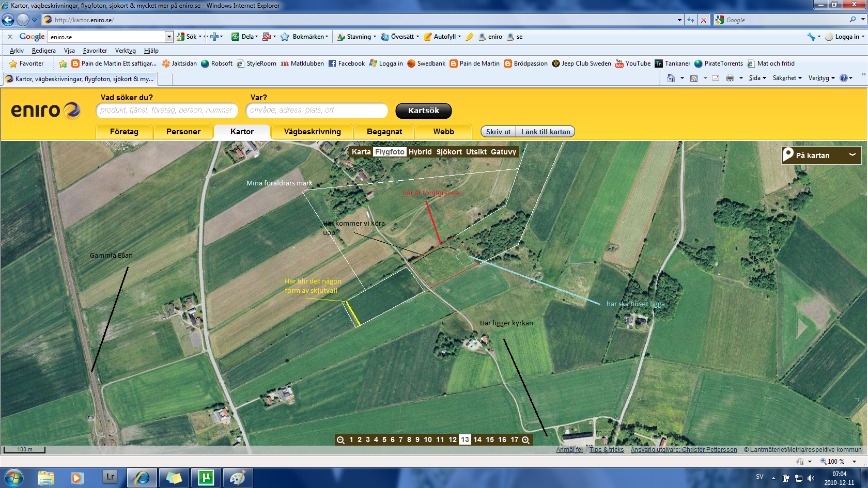Open the Säkerhet dropdown menu

coord(787,78)
